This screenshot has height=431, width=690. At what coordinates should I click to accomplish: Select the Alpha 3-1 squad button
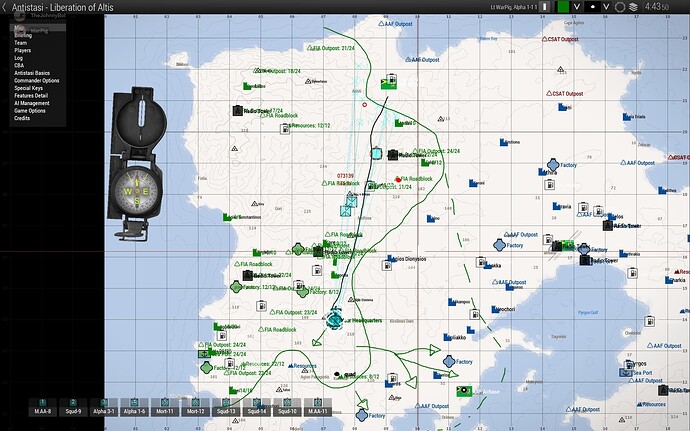point(104,407)
